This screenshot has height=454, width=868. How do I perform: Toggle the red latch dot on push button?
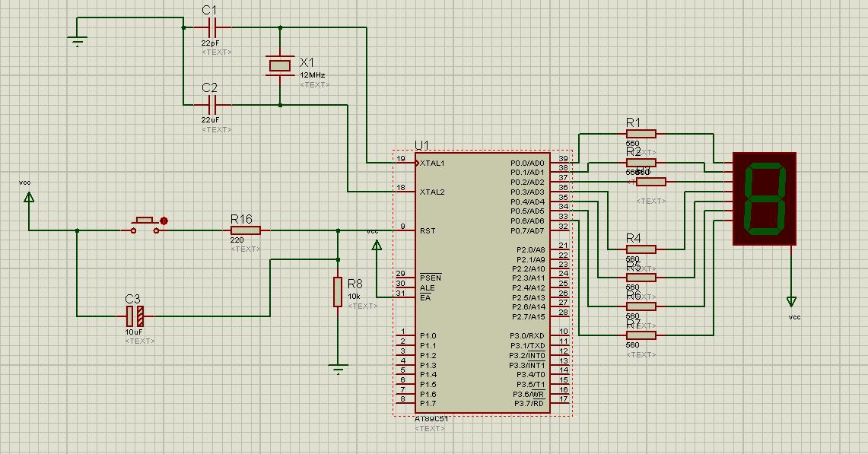tap(164, 221)
